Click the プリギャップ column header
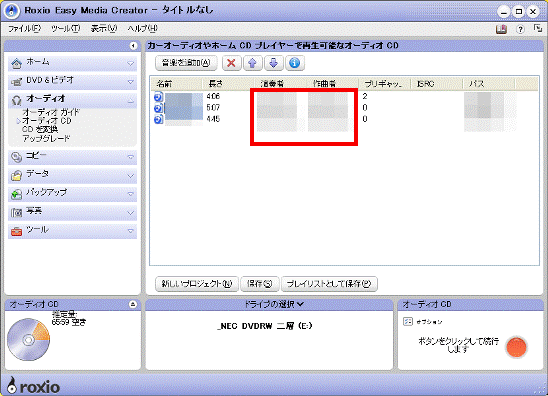The width and height of the screenshot is (548, 396). (x=384, y=84)
